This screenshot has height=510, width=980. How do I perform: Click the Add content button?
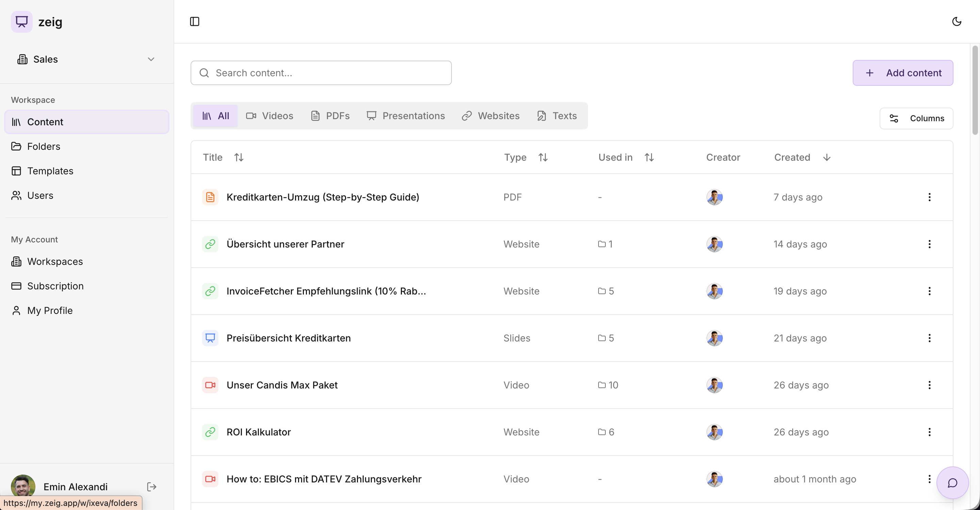coord(902,73)
